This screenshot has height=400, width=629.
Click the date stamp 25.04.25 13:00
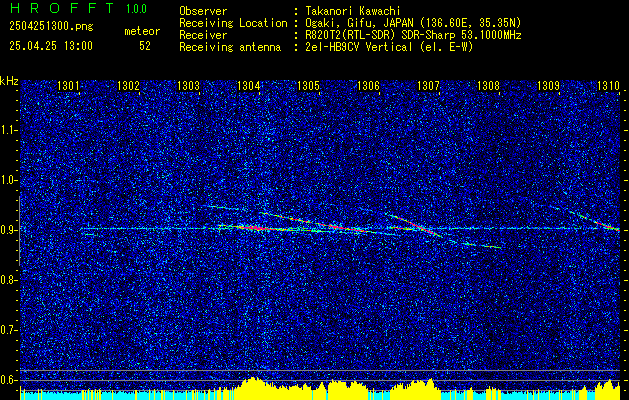click(51, 46)
